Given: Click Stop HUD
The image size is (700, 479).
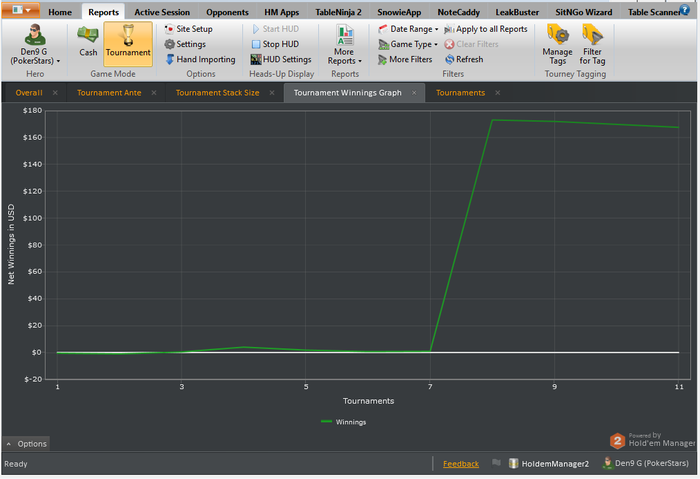Looking at the screenshot, I should (275, 44).
